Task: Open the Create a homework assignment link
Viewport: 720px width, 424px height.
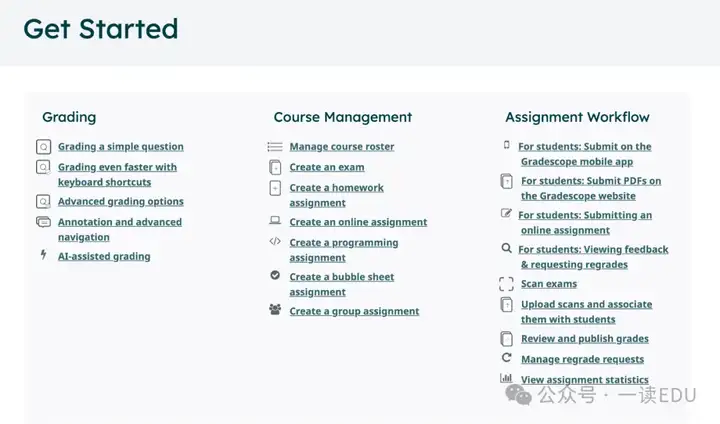Action: [x=337, y=195]
